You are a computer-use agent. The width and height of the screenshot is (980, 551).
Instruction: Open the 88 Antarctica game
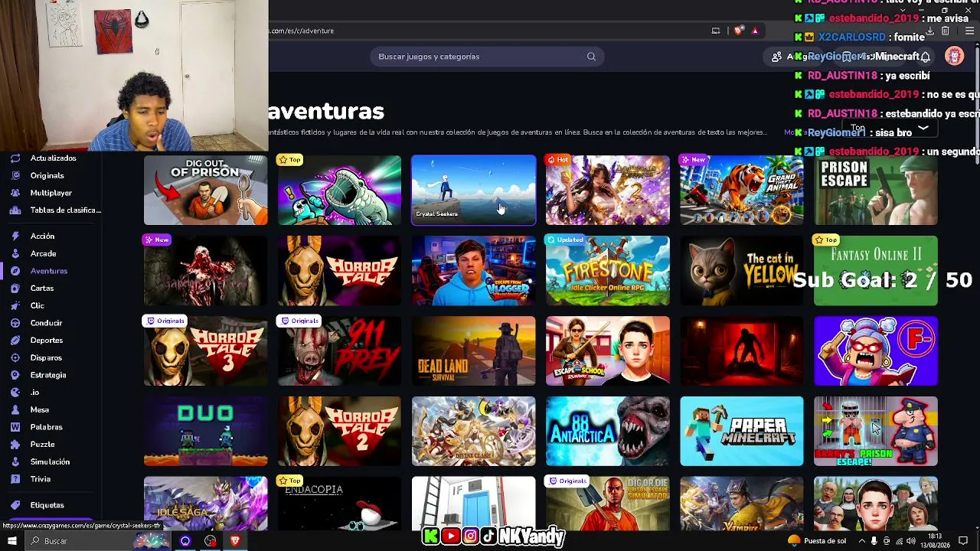608,432
